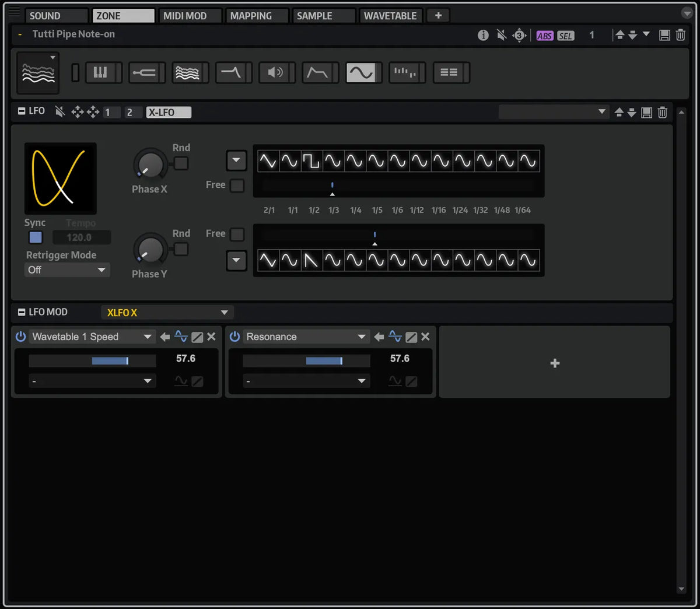
Task: Click the info icon in the zone header
Action: [x=483, y=35]
